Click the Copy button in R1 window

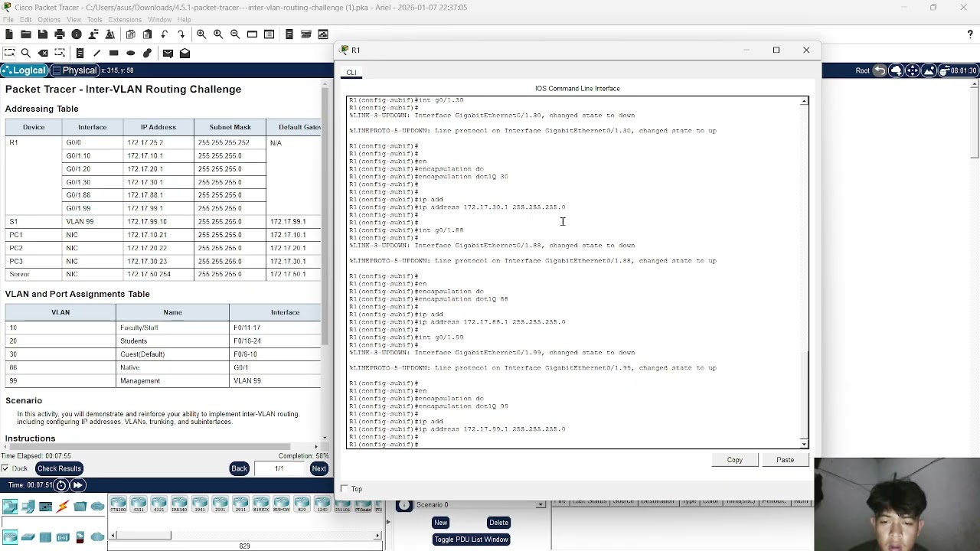(735, 460)
